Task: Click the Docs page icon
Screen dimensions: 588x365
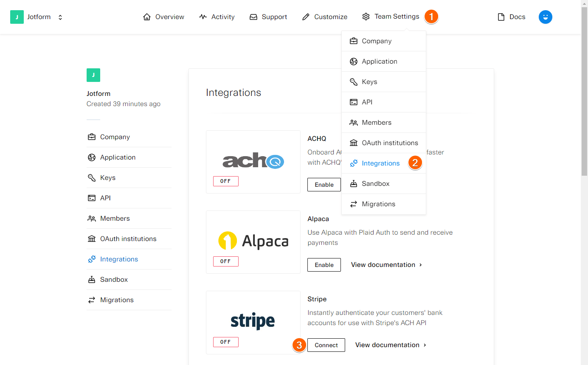Action: (501, 17)
